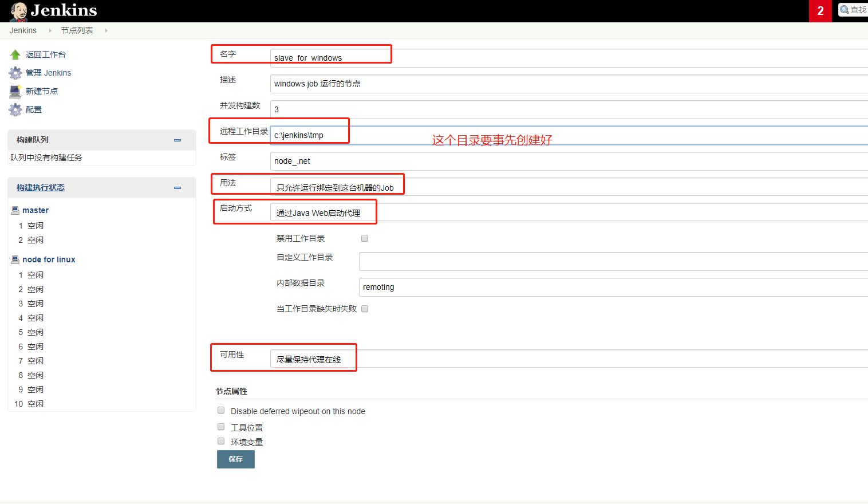Open the 管理 Jenkins link
The image size is (868, 504).
click(x=49, y=73)
